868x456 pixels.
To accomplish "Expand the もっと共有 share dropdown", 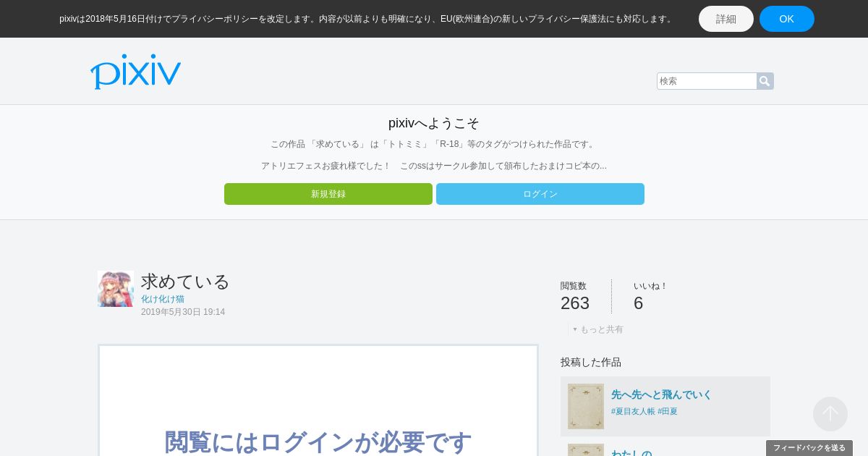I will coord(598,329).
